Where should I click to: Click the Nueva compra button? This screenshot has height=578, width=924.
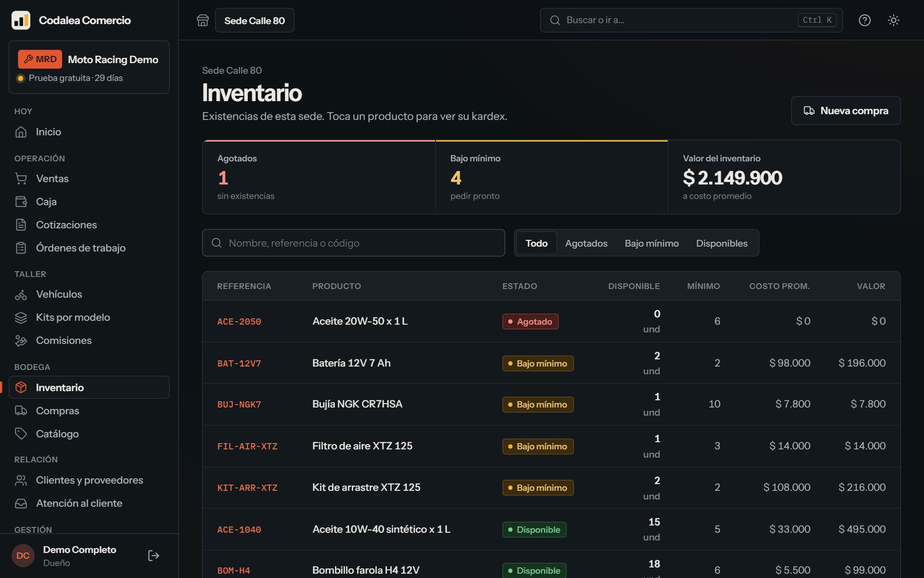tap(846, 111)
